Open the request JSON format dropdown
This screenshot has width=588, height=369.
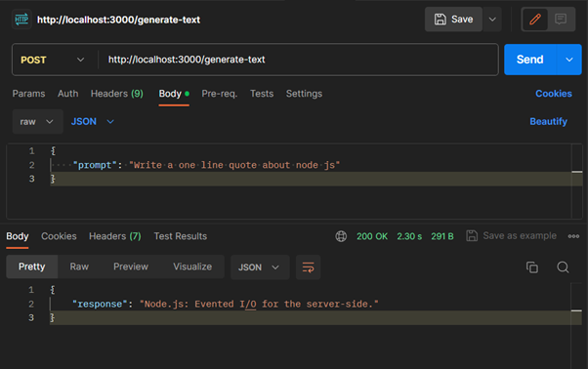tap(93, 121)
